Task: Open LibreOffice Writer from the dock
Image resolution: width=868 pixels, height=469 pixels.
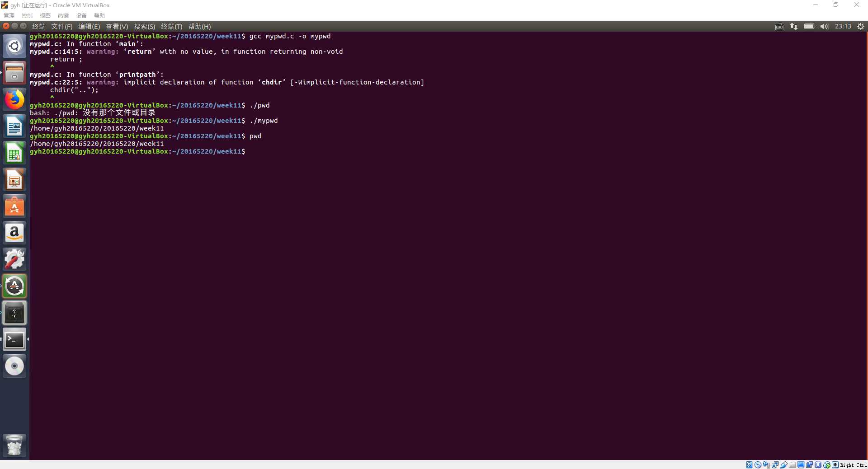Action: tap(14, 126)
